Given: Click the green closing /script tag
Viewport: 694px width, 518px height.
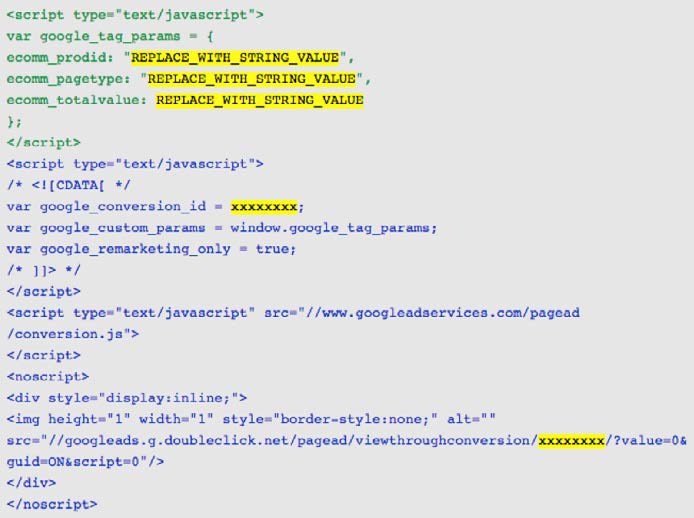Looking at the screenshot, I should pyautogui.click(x=44, y=143).
